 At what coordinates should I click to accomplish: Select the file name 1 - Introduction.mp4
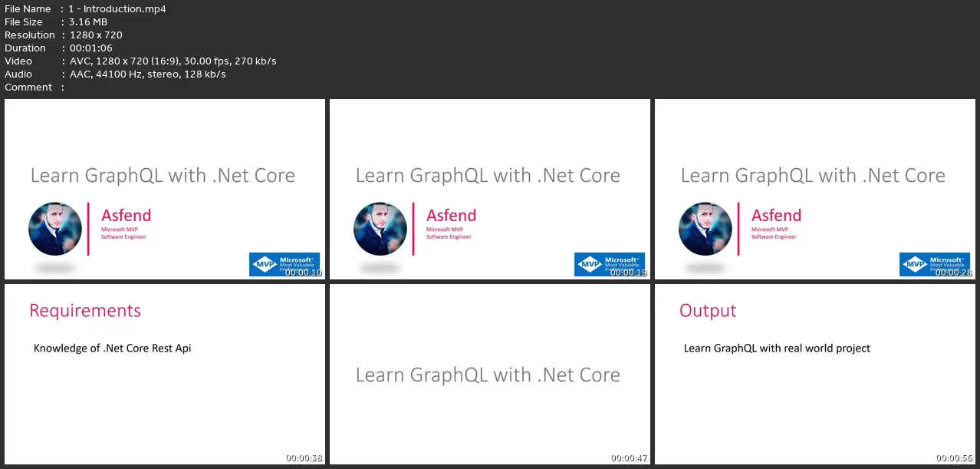click(117, 9)
